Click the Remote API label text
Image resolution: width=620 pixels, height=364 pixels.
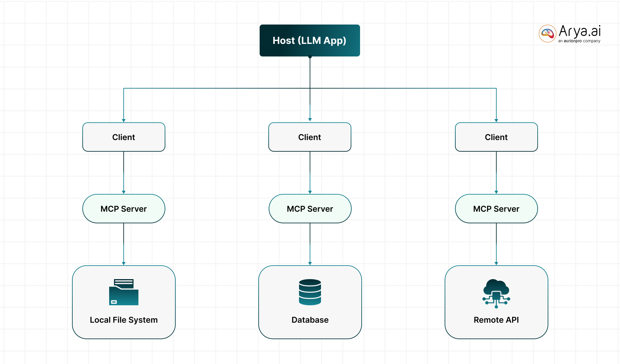(x=496, y=320)
